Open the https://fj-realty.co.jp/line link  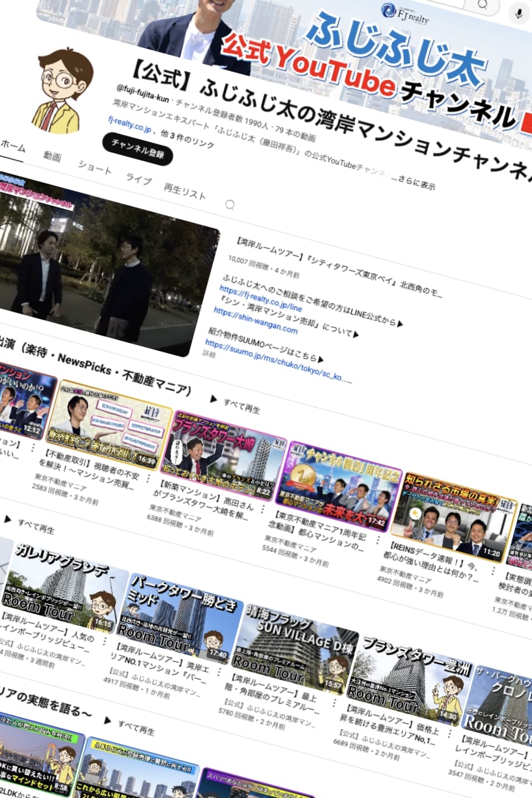click(x=260, y=298)
